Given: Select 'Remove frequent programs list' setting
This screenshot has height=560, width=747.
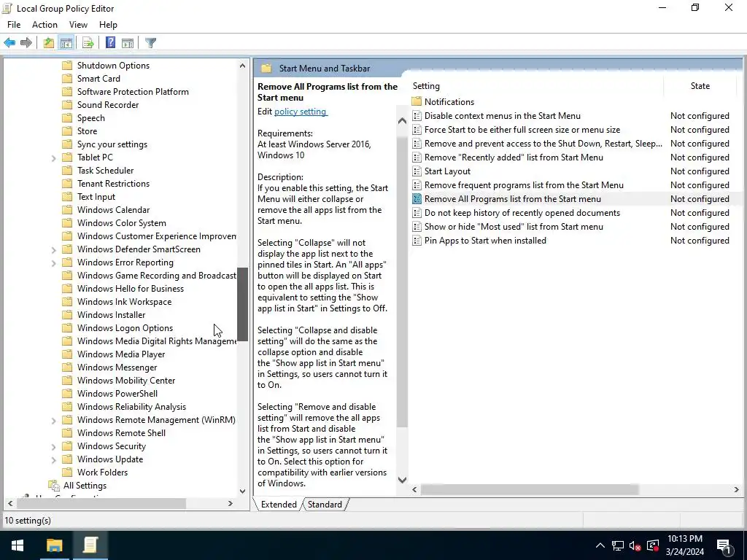Looking at the screenshot, I should [x=524, y=184].
